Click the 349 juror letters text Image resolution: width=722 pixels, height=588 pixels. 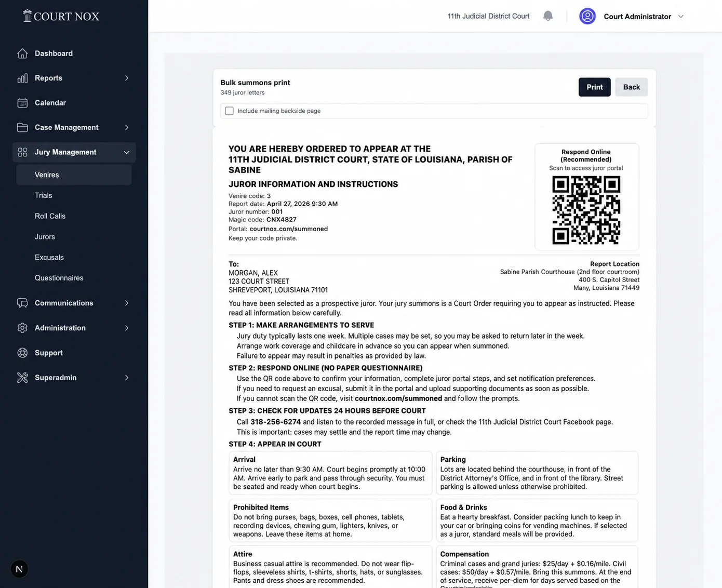(243, 92)
